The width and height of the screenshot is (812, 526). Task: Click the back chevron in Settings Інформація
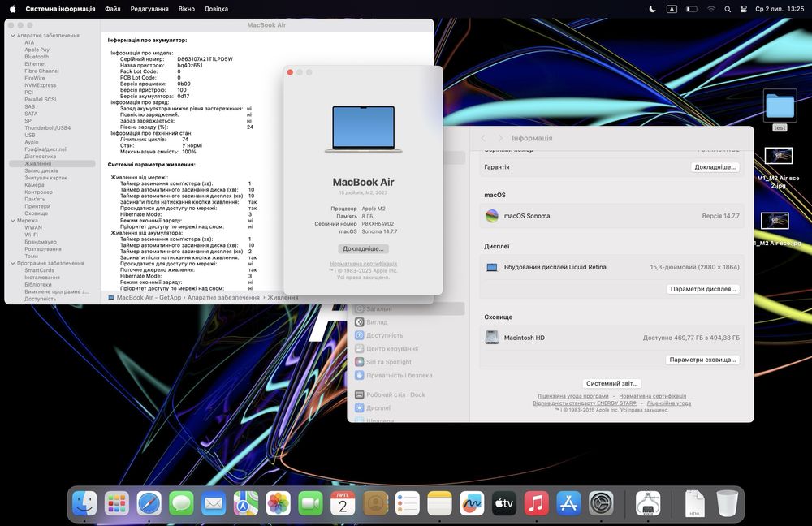(483, 138)
